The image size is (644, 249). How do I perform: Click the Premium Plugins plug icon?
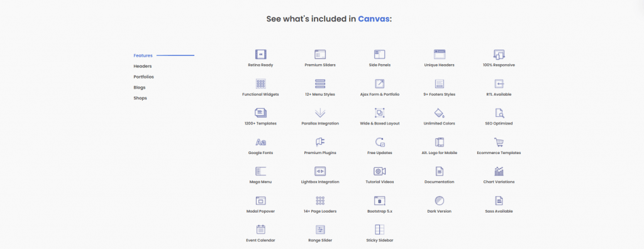tap(320, 142)
